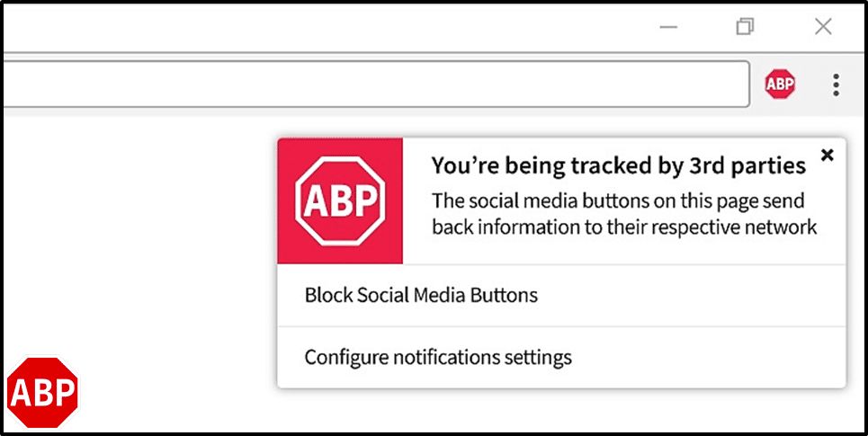Click the white space below the notification heading text
This screenshot has height=436, width=868.
pyautogui.click(x=624, y=251)
